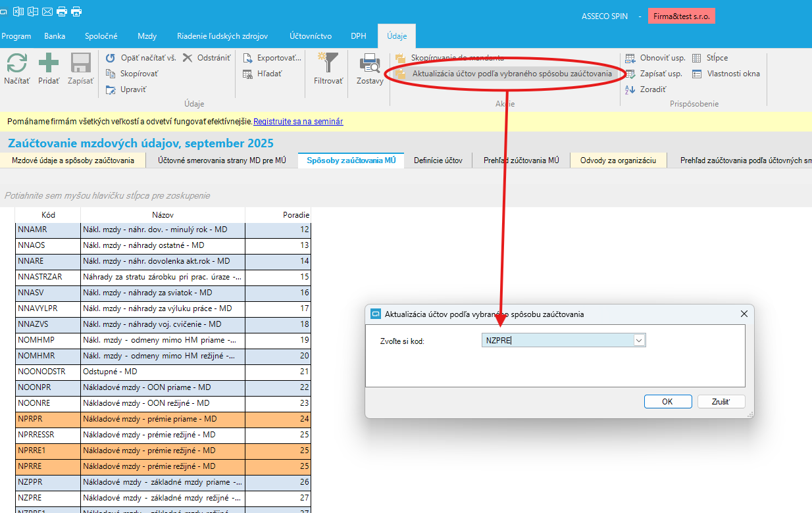
Task: Click Hľadať search icon
Action: pos(248,74)
